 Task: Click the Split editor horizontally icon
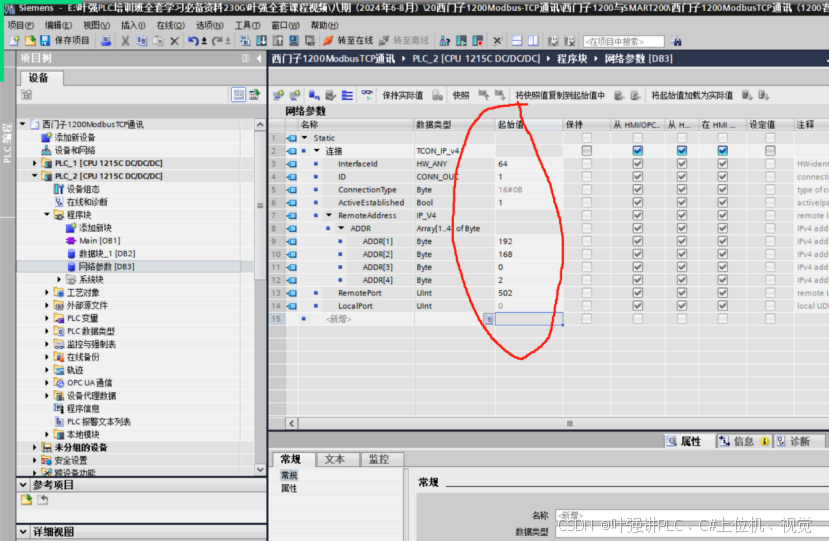point(517,41)
